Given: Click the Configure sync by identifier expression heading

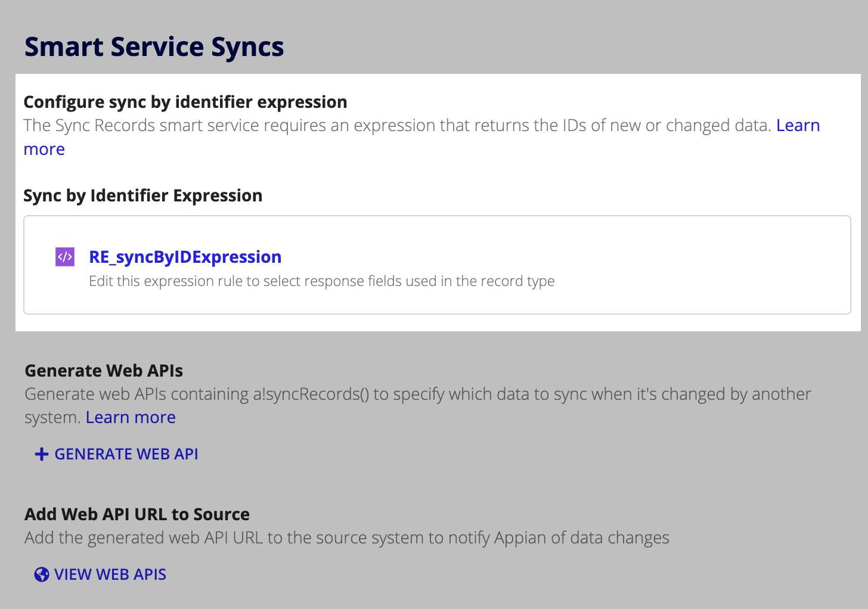Looking at the screenshot, I should coord(185,102).
